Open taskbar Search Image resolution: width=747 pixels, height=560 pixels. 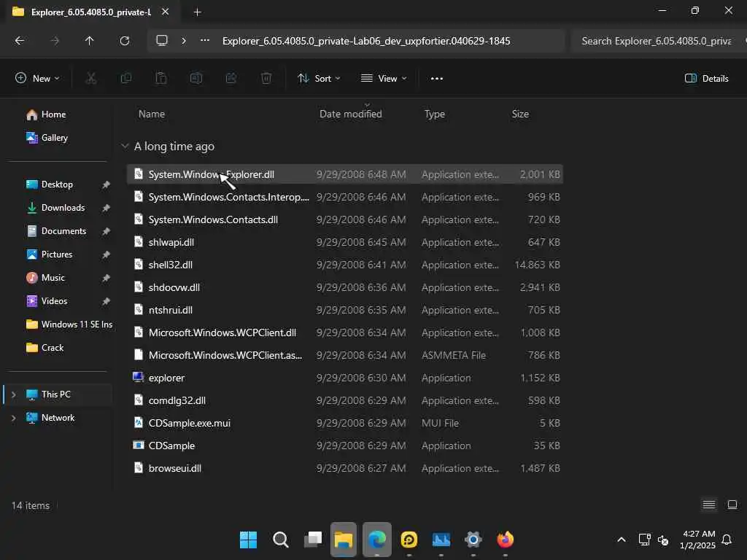pyautogui.click(x=280, y=540)
